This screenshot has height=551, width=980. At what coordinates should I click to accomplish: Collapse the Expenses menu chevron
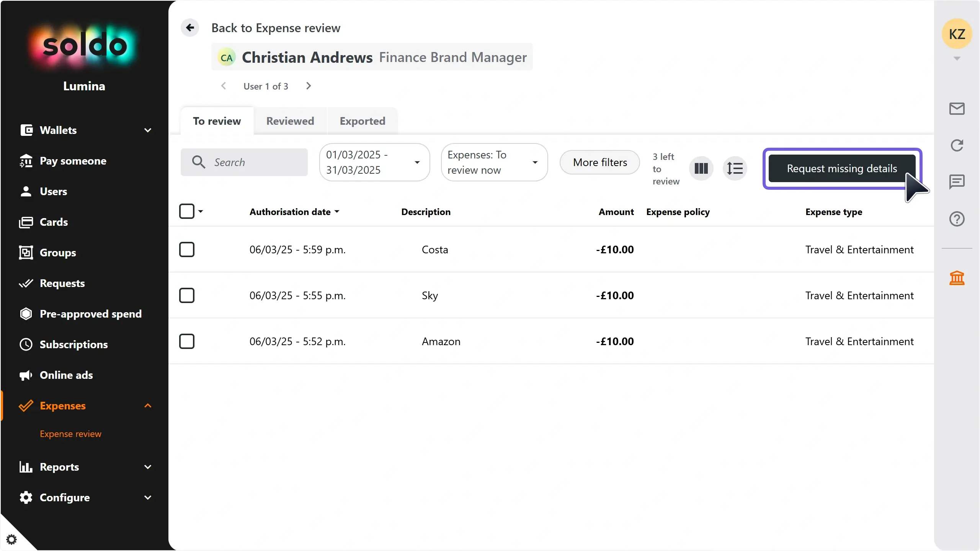[x=148, y=406]
